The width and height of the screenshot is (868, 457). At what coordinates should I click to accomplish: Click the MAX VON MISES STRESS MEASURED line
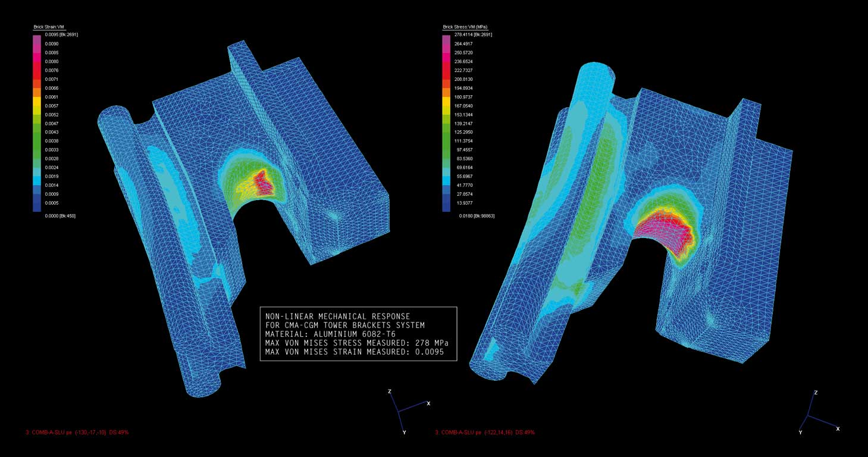click(357, 343)
